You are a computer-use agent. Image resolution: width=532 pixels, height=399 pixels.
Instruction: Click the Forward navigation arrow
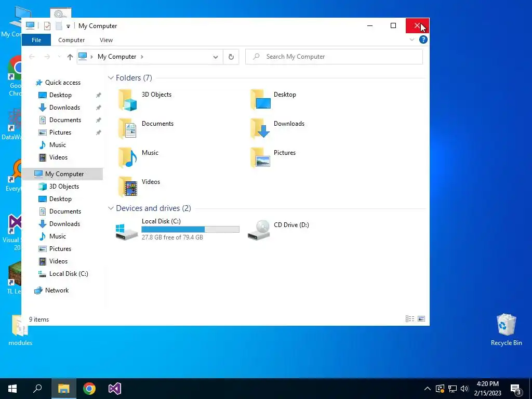pos(47,57)
